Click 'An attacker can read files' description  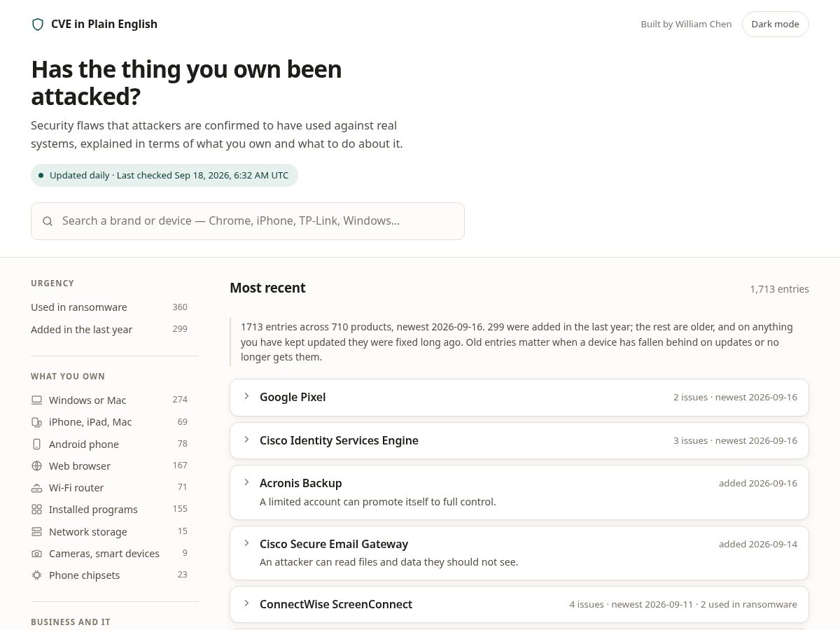(389, 562)
